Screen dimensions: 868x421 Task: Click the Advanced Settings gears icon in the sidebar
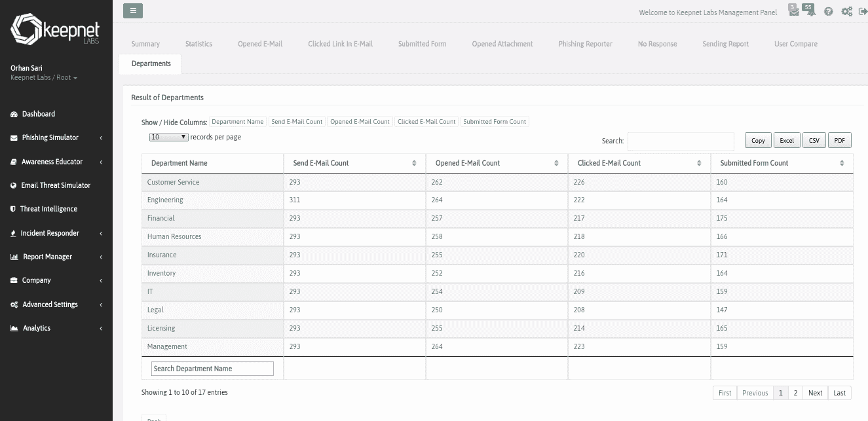coord(14,304)
